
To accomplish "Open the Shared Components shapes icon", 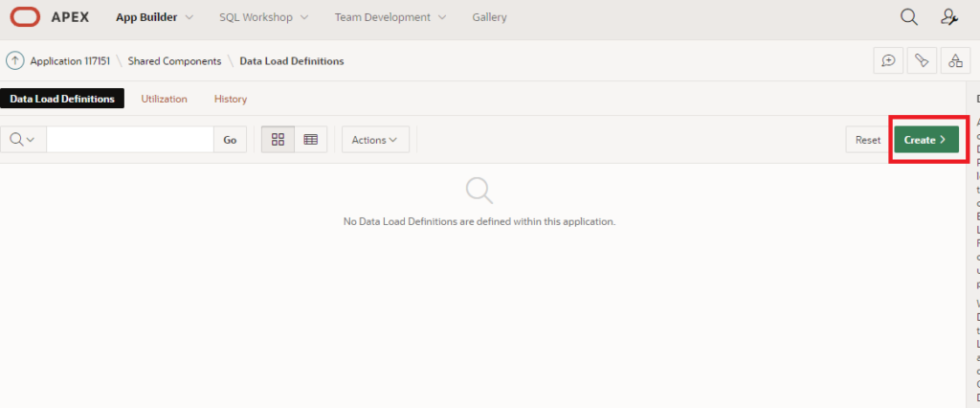I will pos(955,60).
